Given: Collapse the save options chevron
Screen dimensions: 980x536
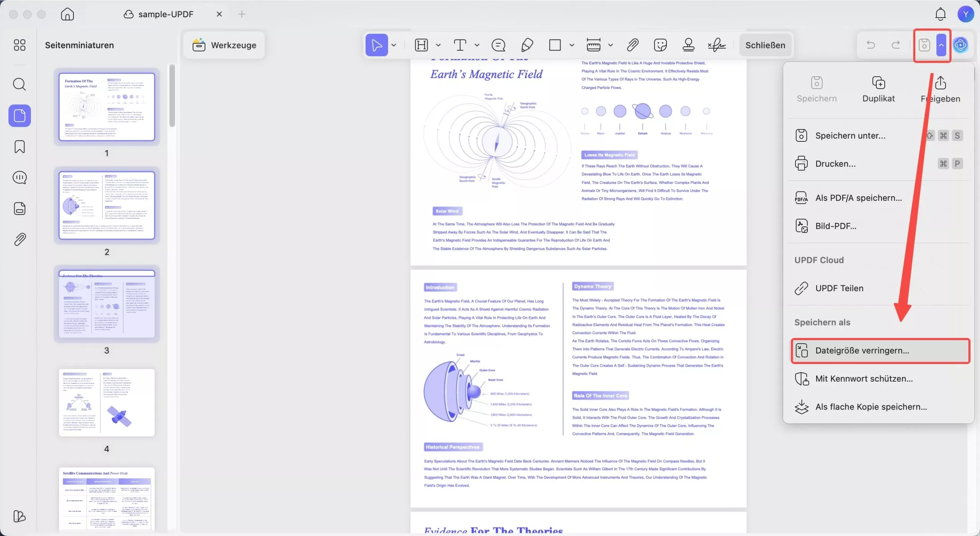Looking at the screenshot, I should point(941,45).
